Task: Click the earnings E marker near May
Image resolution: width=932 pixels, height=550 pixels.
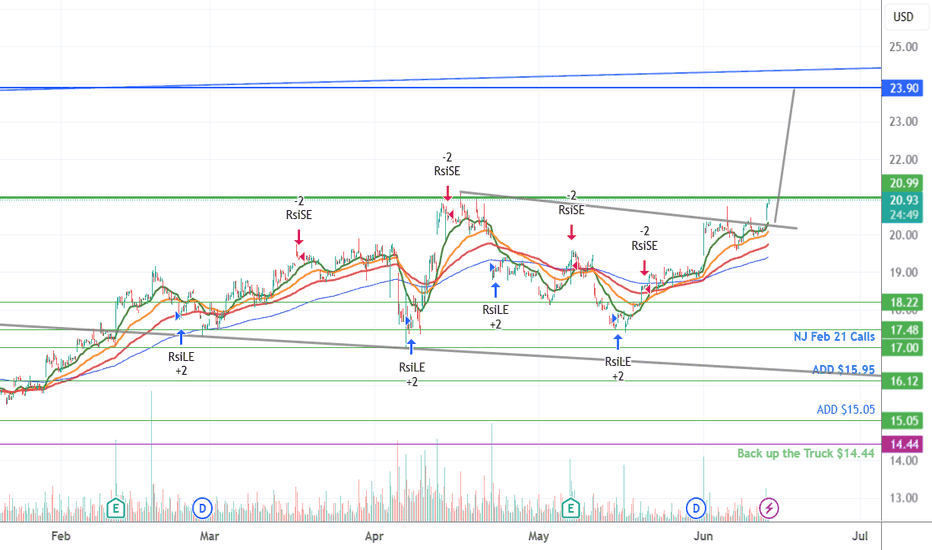Action: [x=571, y=508]
